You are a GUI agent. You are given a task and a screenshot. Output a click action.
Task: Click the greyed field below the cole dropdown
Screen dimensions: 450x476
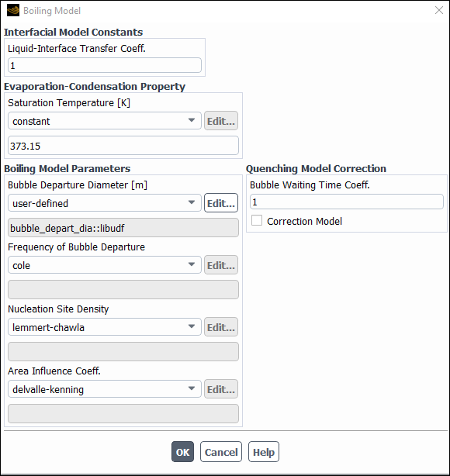coord(123,290)
